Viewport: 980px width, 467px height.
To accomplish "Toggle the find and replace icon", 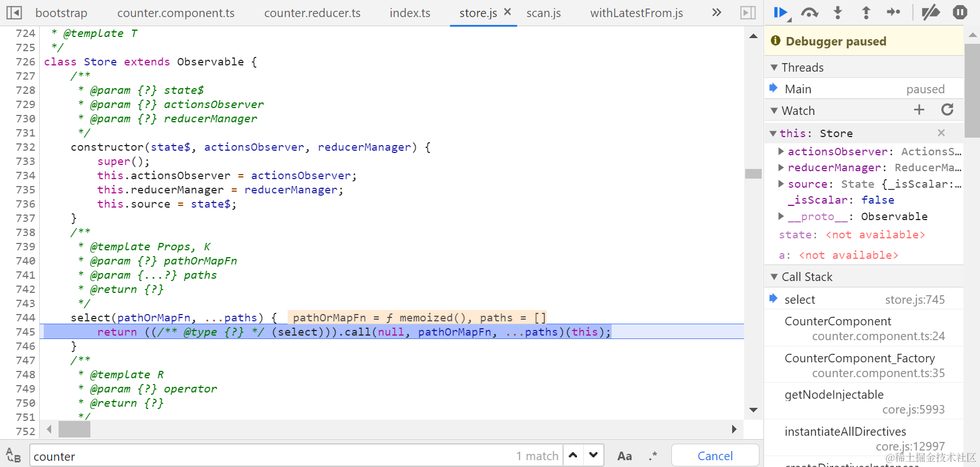I will tap(13, 456).
